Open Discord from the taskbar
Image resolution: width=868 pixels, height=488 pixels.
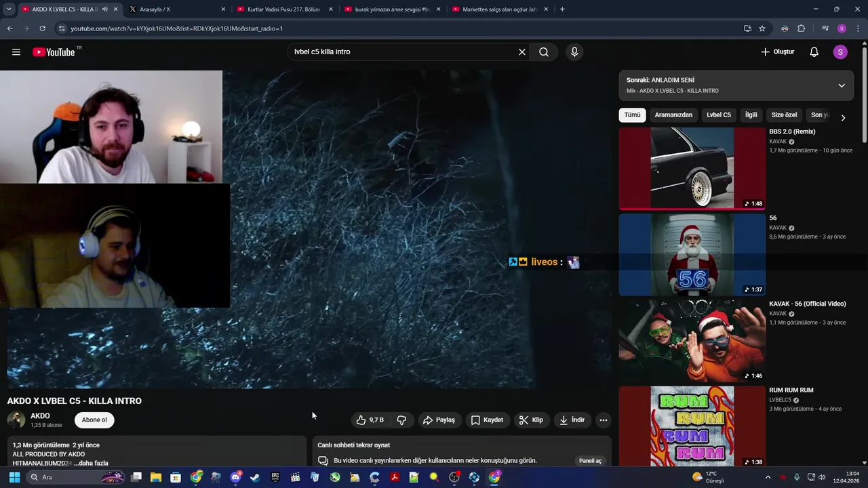click(x=235, y=477)
